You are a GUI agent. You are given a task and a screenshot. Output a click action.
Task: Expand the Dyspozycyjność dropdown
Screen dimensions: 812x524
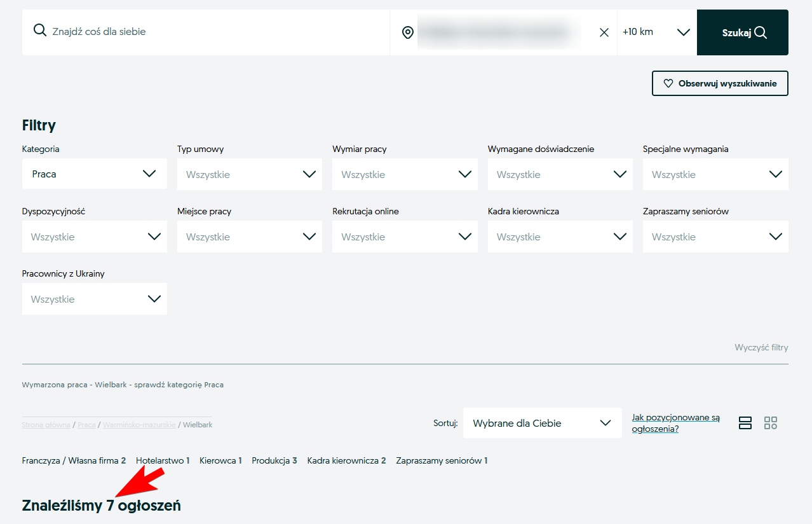click(x=95, y=237)
